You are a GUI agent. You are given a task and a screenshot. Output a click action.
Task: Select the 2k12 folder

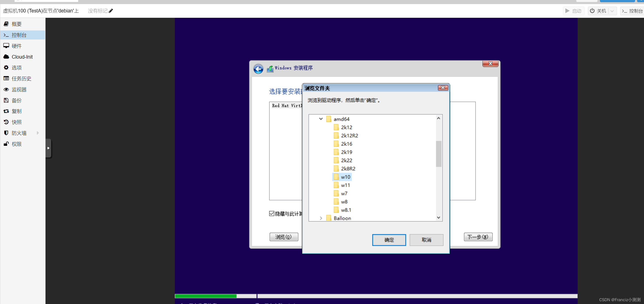coord(347,127)
